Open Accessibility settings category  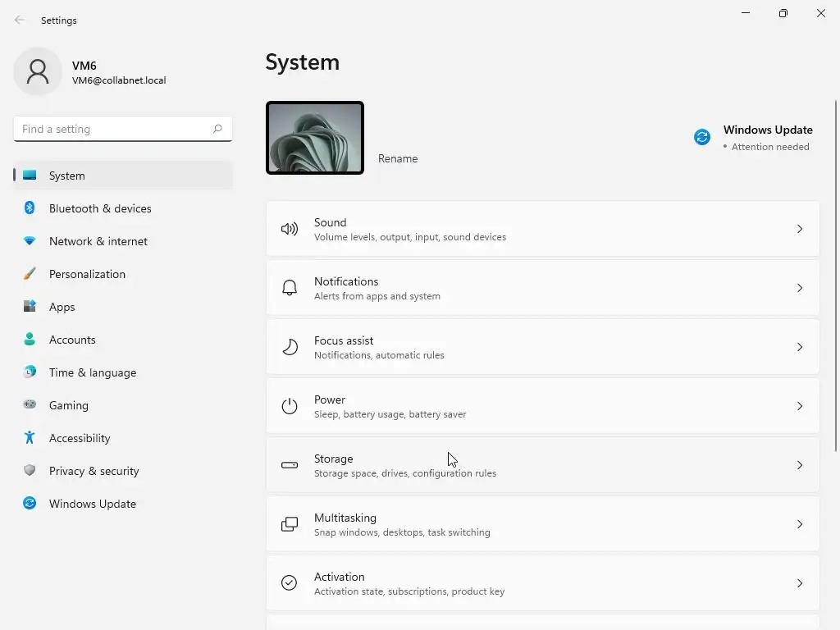click(80, 438)
